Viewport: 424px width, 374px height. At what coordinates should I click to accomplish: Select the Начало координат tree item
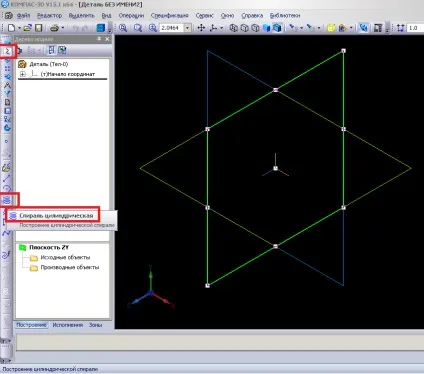pyautogui.click(x=68, y=74)
